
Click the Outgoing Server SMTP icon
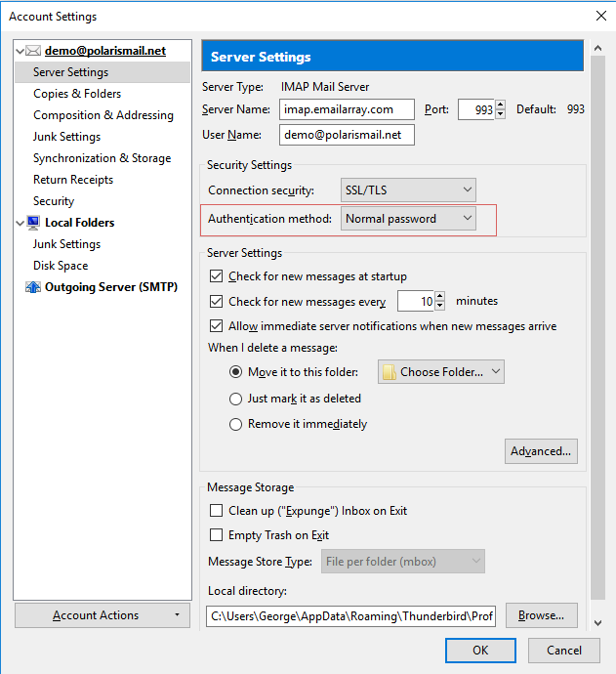pos(33,287)
